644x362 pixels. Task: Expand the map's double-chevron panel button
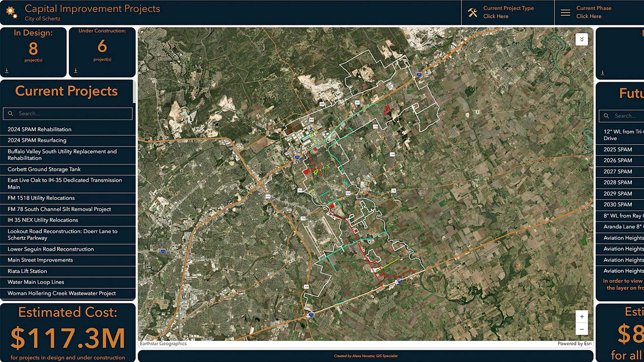tap(582, 39)
